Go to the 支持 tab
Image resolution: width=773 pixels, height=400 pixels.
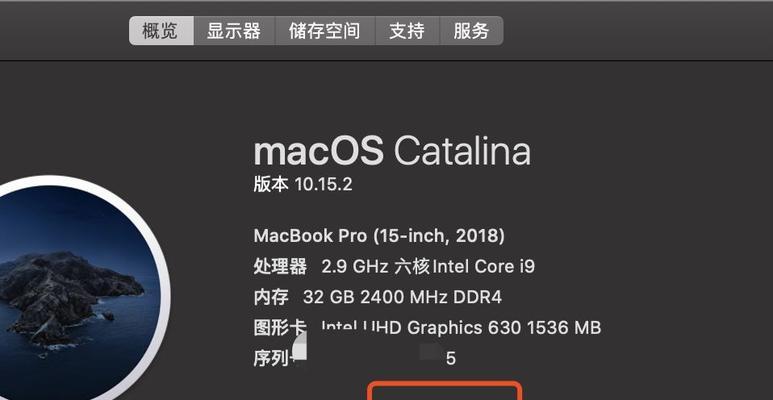click(407, 31)
